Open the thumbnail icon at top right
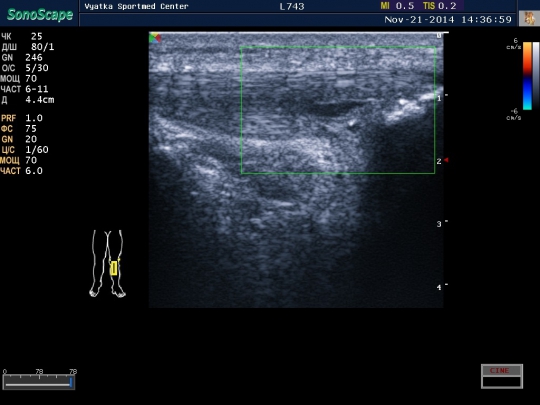Image resolution: width=540 pixels, height=405 pixels. 529,18
